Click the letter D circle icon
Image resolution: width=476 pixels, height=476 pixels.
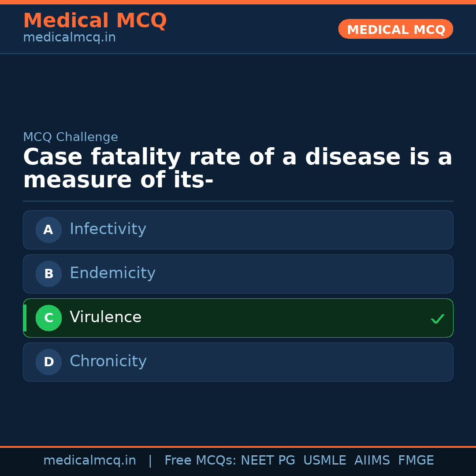48,362
